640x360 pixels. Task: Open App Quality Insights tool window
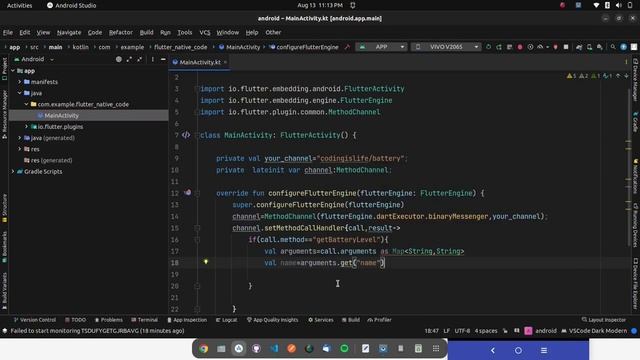coord(272,320)
